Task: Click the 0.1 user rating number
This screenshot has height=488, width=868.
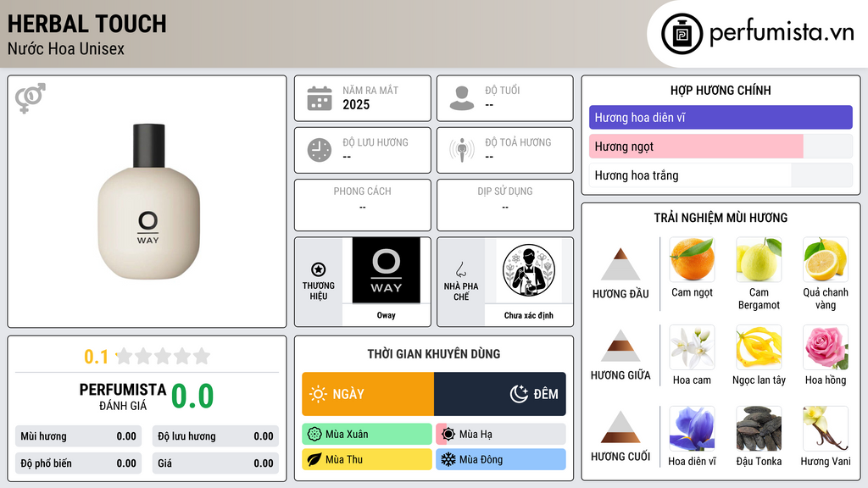Action: point(97,357)
